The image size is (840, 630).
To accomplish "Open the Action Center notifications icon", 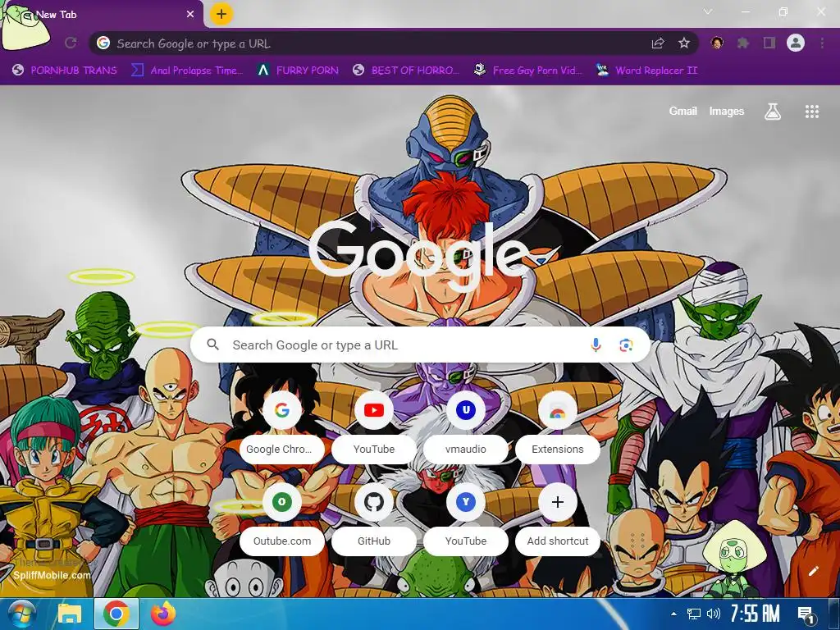I will pyautogui.click(x=806, y=614).
